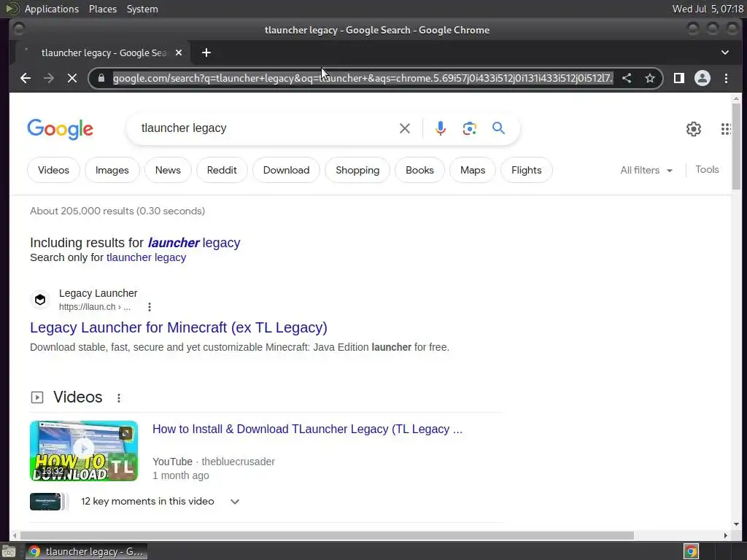Click the padlock site info icon
This screenshot has width=747, height=560.
[101, 78]
